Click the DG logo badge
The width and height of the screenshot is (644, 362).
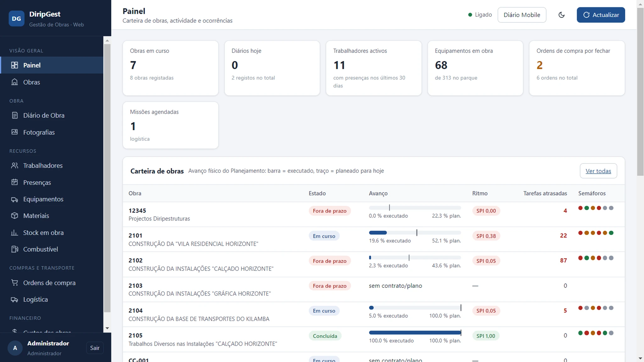click(16, 19)
